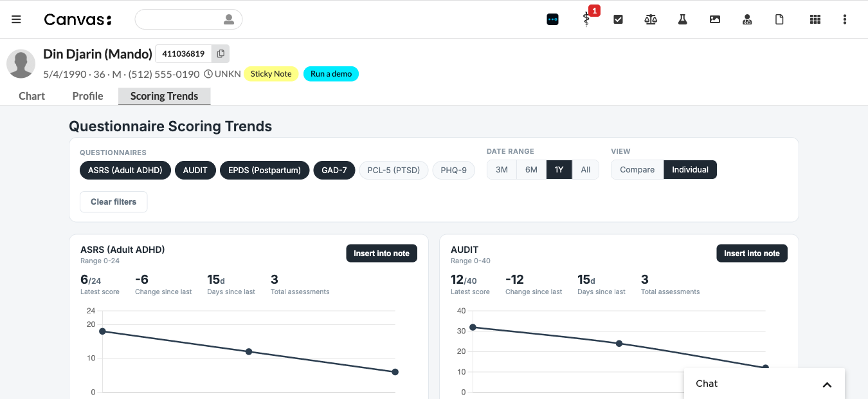The height and width of the screenshot is (399, 868).
Task: Click the ASRS change since last -6
Action: click(142, 279)
